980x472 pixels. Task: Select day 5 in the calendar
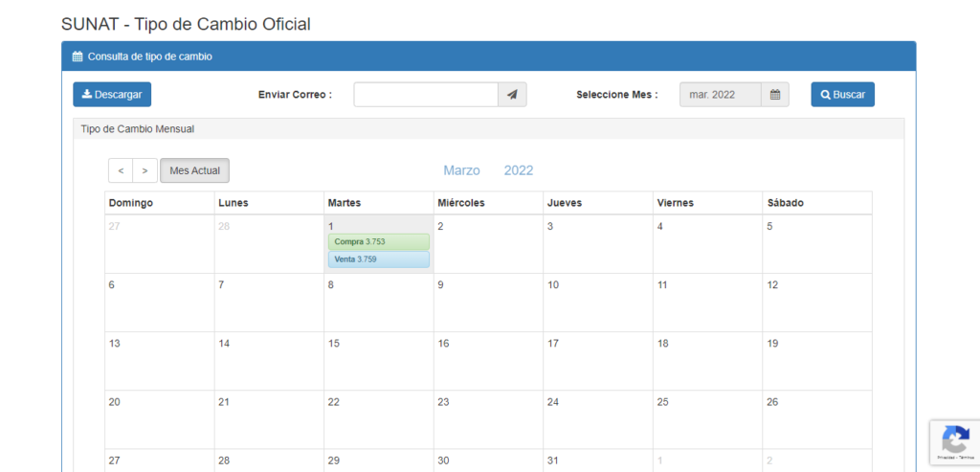click(x=817, y=244)
